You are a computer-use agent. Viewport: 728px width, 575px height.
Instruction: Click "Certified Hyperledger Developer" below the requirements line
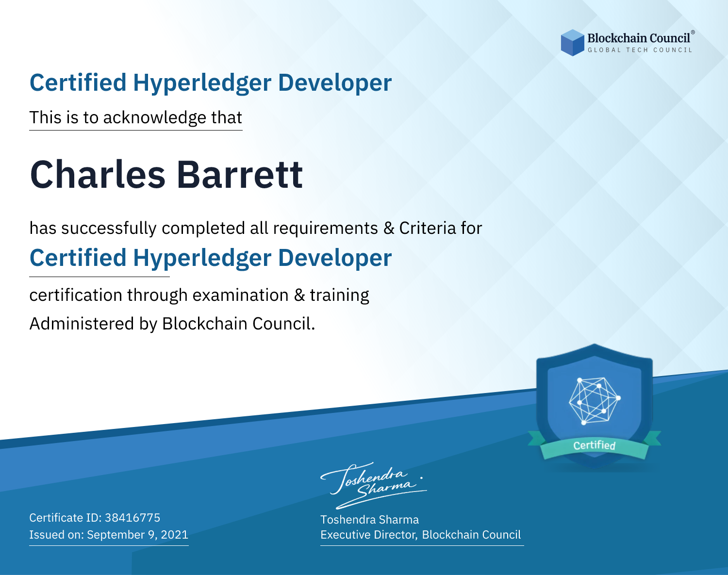click(x=211, y=258)
